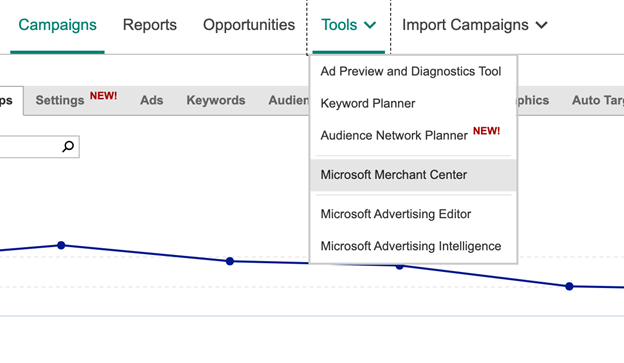This screenshot has height=363, width=624.
Task: Open the Tools dropdown chevron
Action: tap(370, 25)
